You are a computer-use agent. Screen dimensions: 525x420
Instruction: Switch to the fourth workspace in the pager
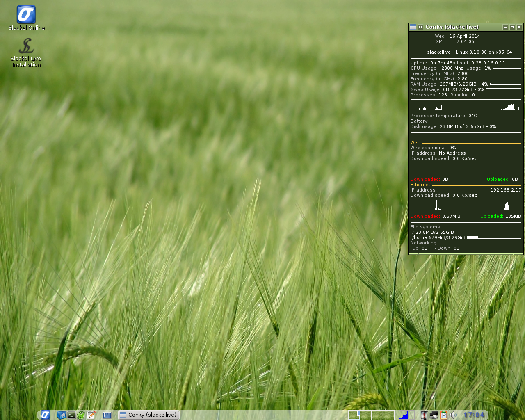coord(388,415)
